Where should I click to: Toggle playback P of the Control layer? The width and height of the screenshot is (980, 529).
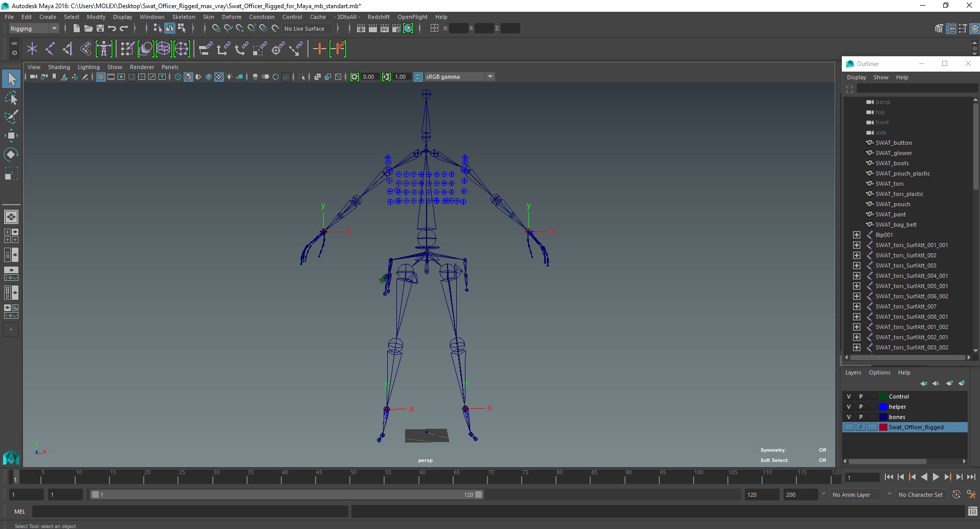coord(861,396)
